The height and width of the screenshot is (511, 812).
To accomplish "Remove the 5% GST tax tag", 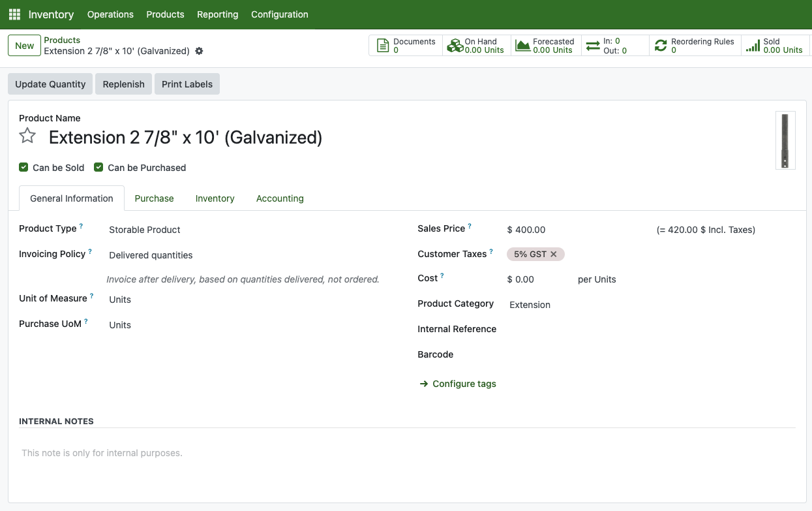I will click(x=554, y=255).
